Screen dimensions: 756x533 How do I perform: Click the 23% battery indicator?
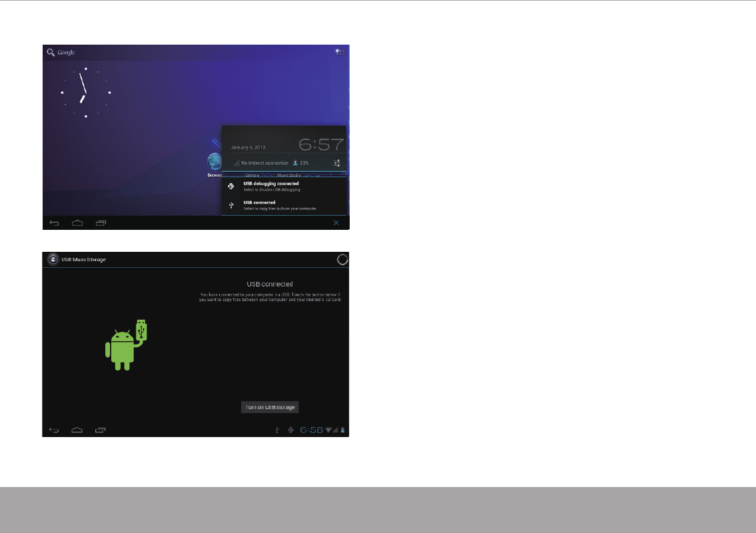coord(301,163)
